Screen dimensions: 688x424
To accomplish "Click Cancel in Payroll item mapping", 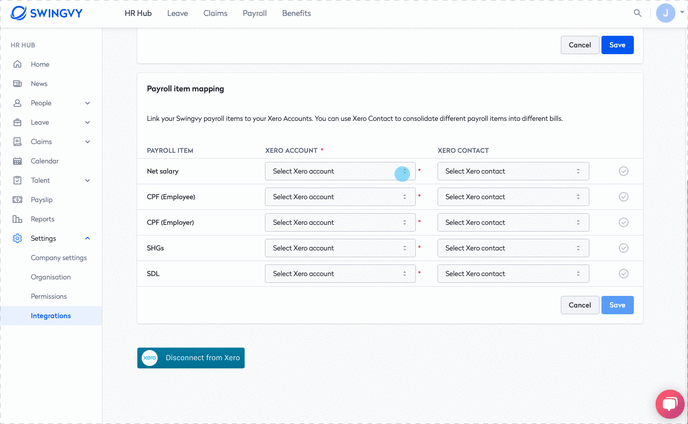I will [x=580, y=305].
